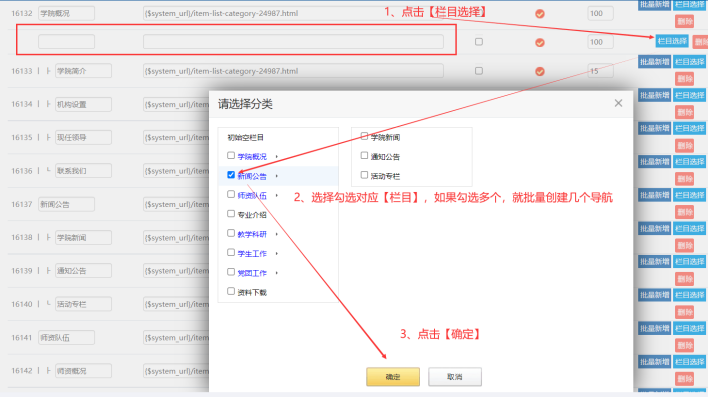Viewport: 708px width, 398px height.
Task: Click 栏目选择 button in the blank row
Action: pos(672,41)
